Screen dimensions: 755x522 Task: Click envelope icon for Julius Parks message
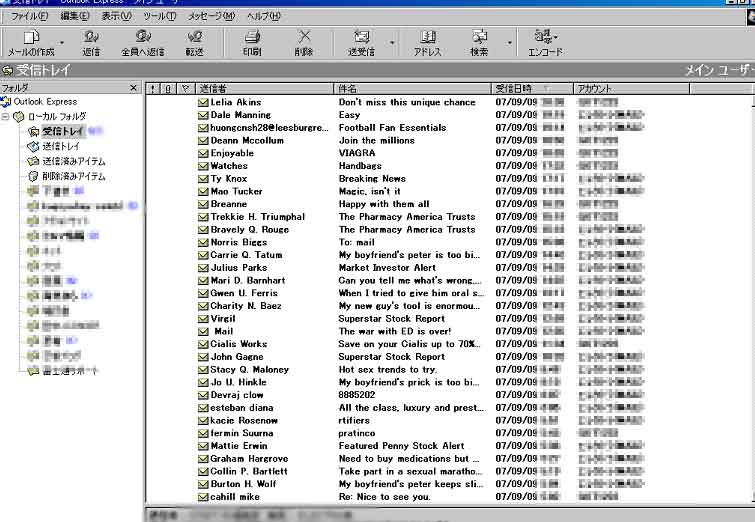pos(203,268)
